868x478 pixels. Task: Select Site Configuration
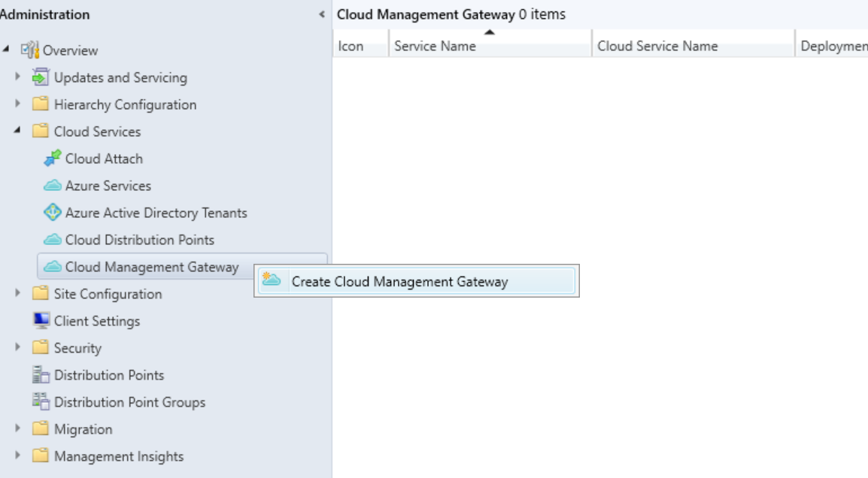coord(108,295)
